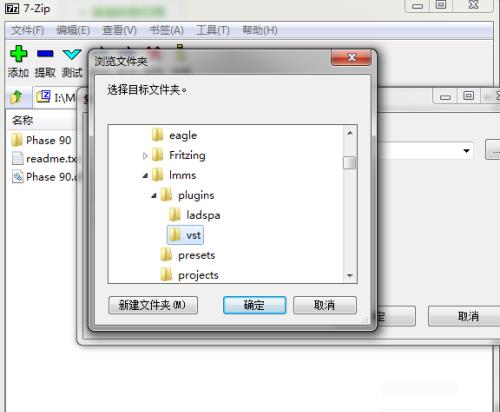Open the 帮助(H) menu

pyautogui.click(x=260, y=31)
